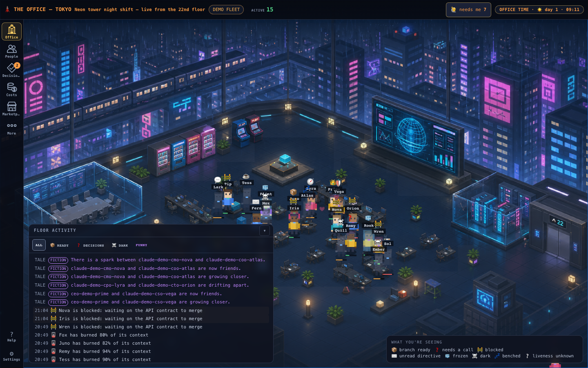Image resolution: width=588 pixels, height=368 pixels.
Task: Click 'Remy has burned 94%' entry
Action: tap(151, 351)
